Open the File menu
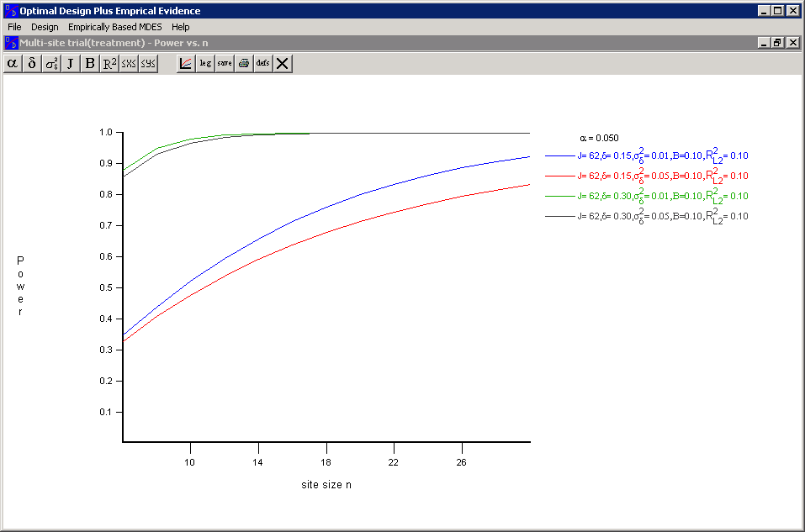This screenshot has height=532, width=805. click(x=14, y=27)
